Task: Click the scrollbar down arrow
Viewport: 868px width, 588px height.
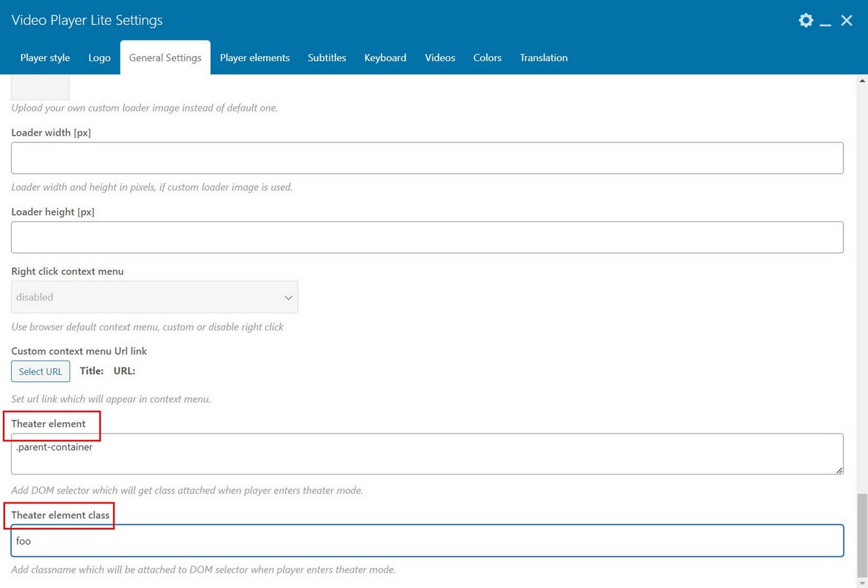Action: point(862,582)
